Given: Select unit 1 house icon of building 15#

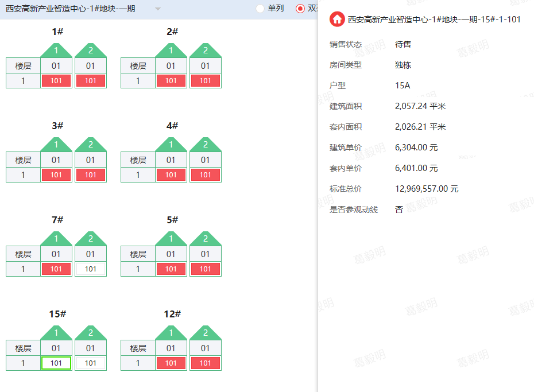Looking at the screenshot, I should tap(56, 333).
